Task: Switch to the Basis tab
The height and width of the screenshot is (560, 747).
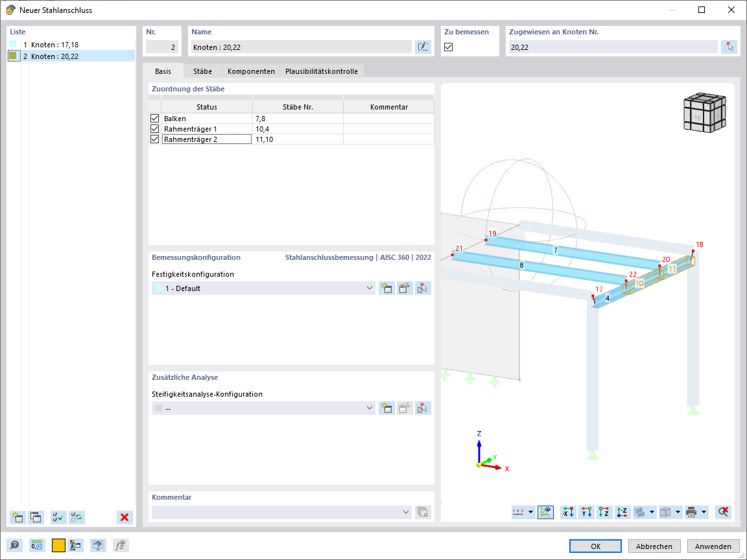Action: point(163,71)
